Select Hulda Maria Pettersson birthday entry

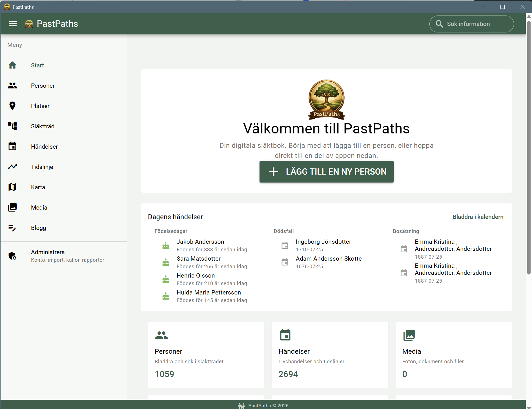pyautogui.click(x=211, y=296)
